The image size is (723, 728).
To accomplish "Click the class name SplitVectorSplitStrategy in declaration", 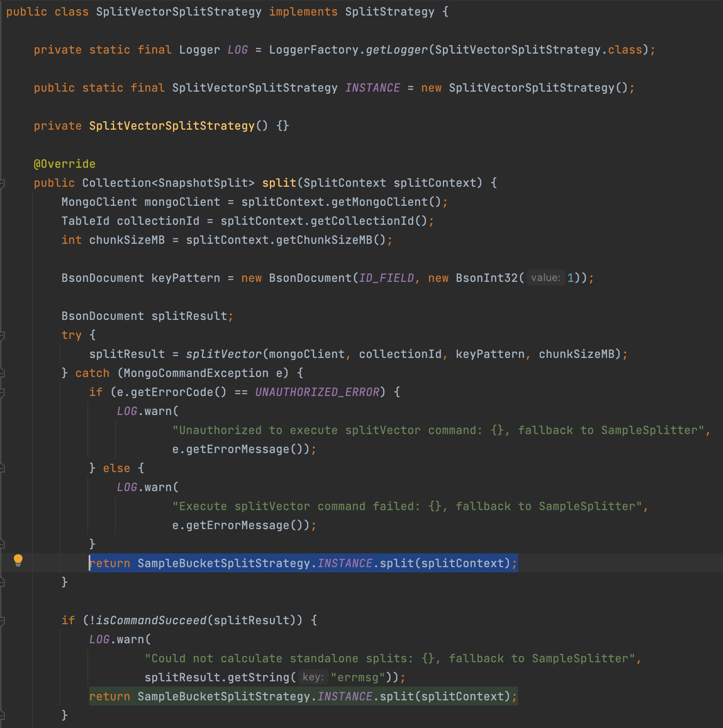I will click(179, 12).
